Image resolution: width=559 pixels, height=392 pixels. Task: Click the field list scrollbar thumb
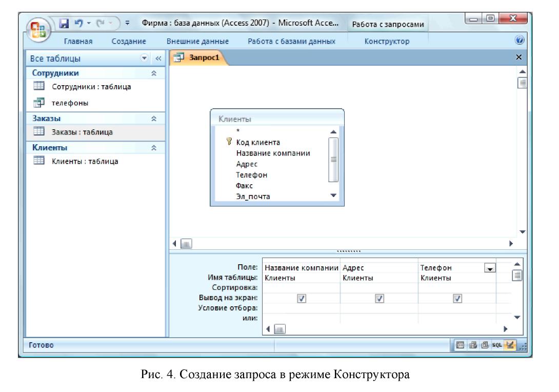(x=333, y=160)
